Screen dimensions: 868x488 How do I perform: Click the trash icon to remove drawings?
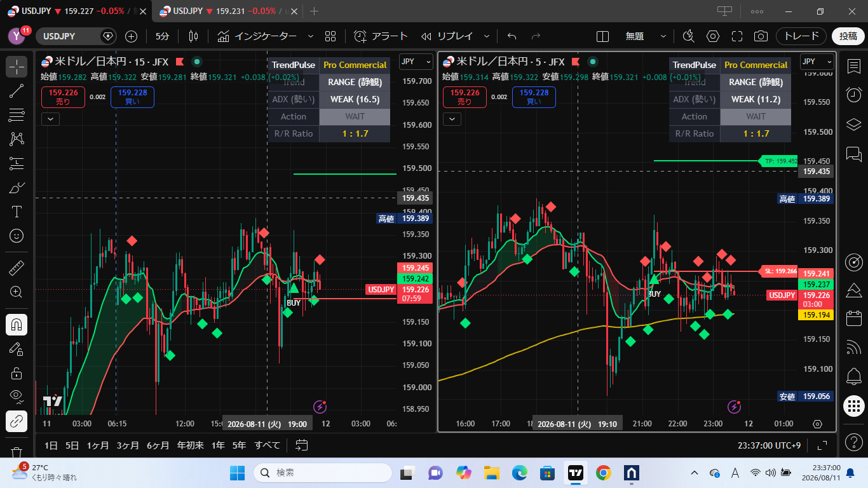click(x=17, y=452)
